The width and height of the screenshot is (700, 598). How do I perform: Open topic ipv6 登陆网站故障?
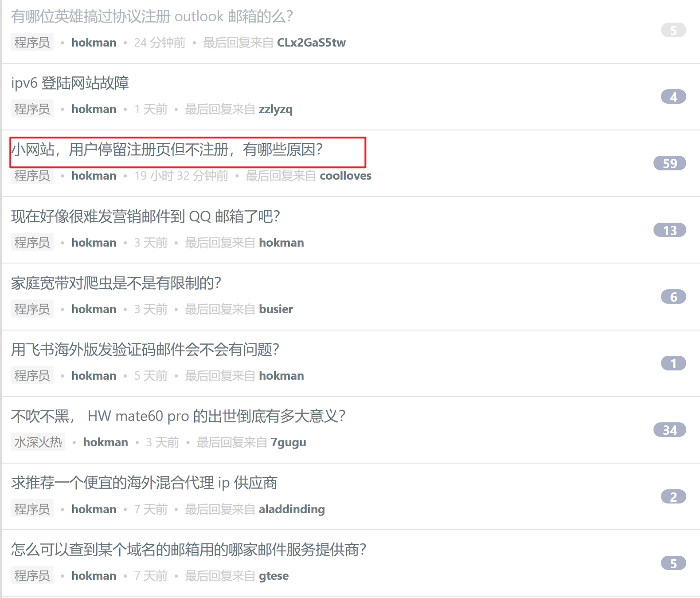coord(70,83)
